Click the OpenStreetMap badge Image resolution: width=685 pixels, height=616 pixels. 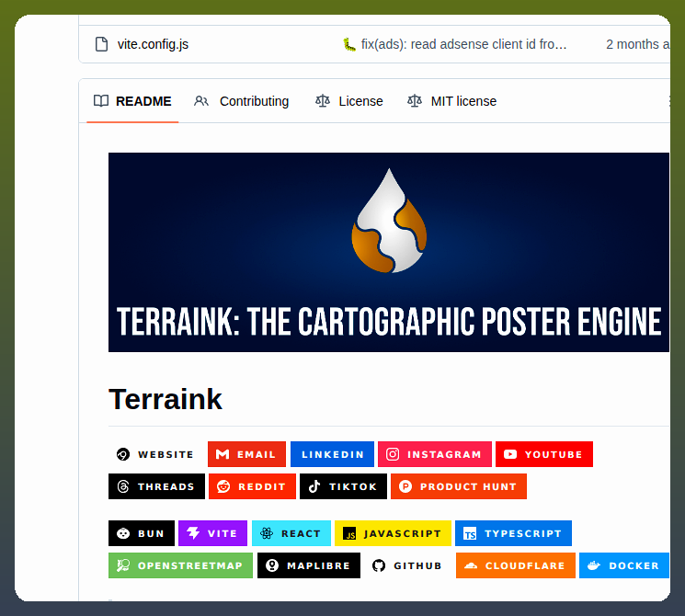(x=180, y=565)
